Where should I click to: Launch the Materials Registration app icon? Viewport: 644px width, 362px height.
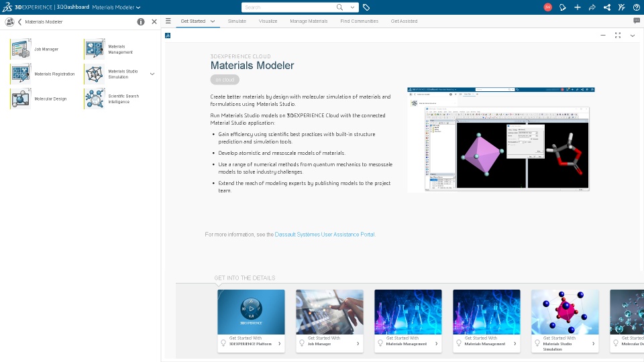(x=21, y=74)
